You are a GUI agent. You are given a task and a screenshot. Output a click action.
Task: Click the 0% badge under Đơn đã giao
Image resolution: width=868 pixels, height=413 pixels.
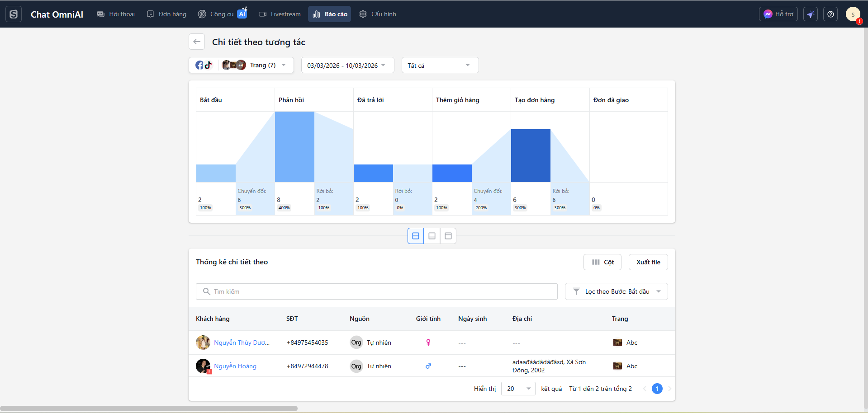(597, 208)
